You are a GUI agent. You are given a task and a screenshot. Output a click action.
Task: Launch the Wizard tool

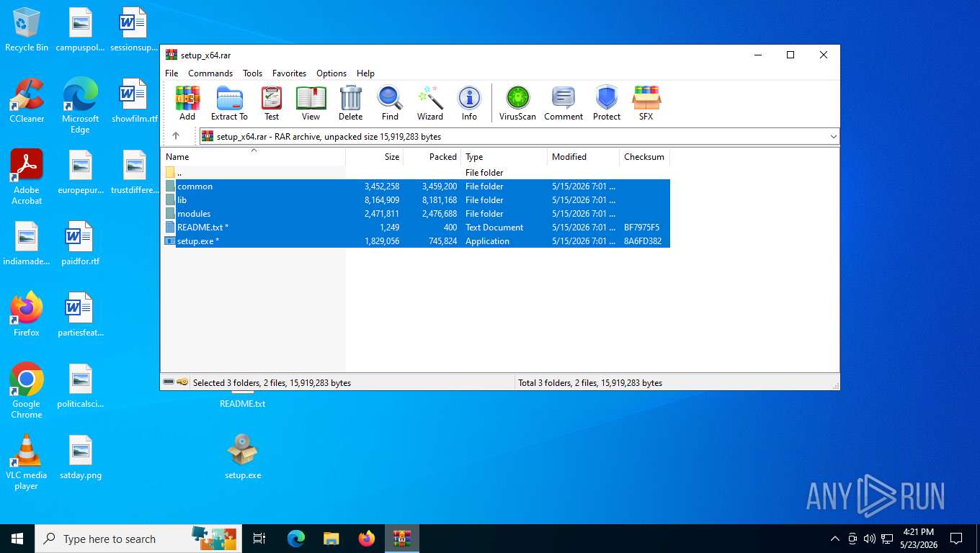pos(430,103)
